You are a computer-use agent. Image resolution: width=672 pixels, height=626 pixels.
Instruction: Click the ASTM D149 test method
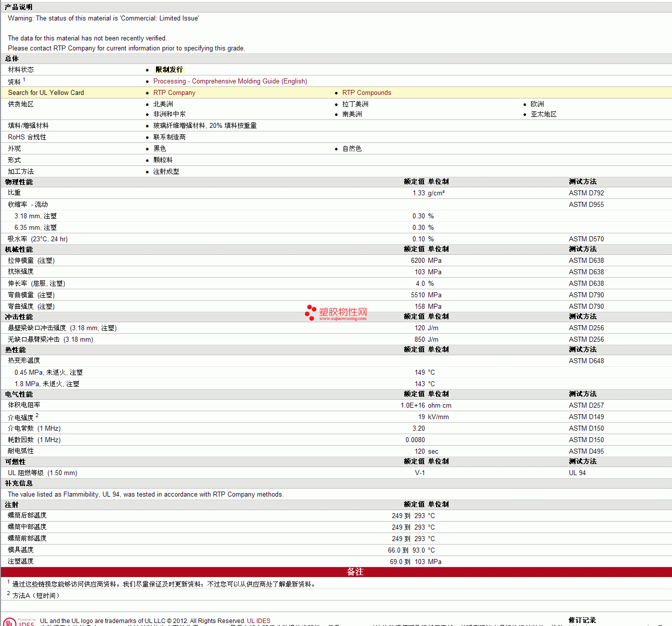coord(586,417)
